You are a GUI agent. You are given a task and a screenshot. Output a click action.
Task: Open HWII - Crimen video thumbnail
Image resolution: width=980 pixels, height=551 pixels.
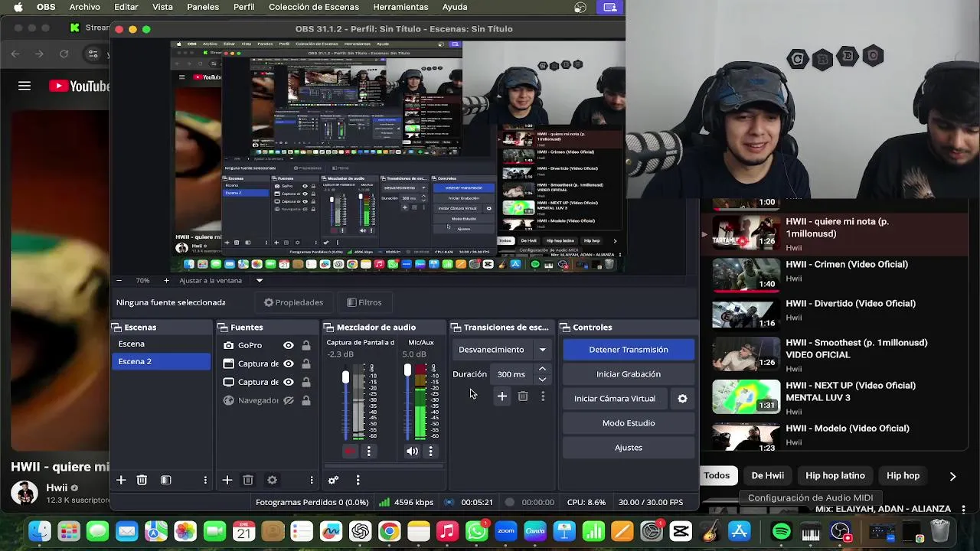tap(746, 275)
